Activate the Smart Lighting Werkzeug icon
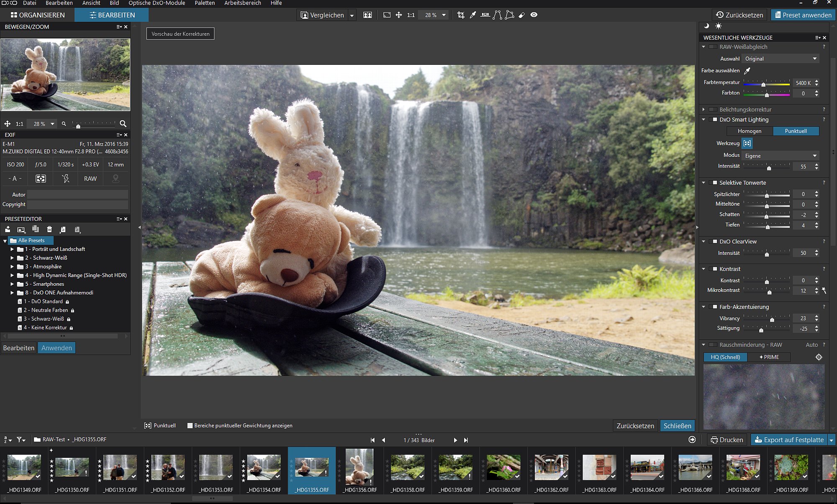 747,143
